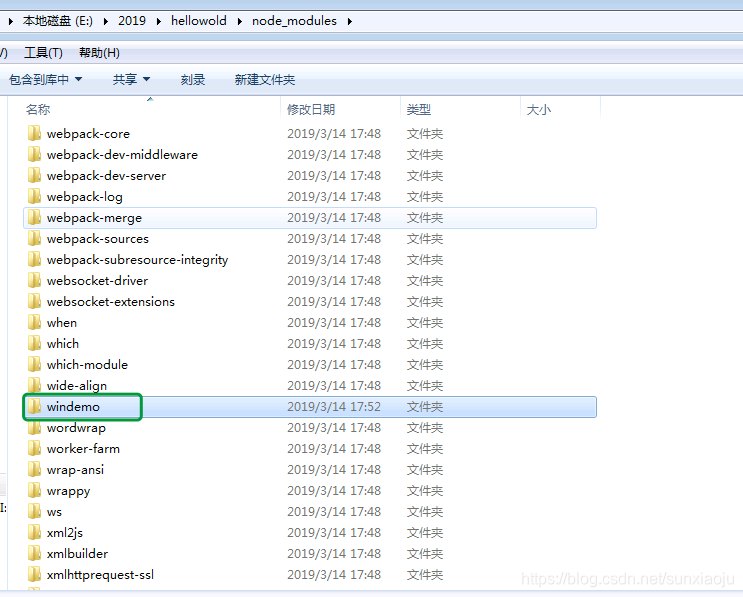Select the xmlbuilder folder name
The height and width of the screenshot is (597, 743).
tap(77, 553)
